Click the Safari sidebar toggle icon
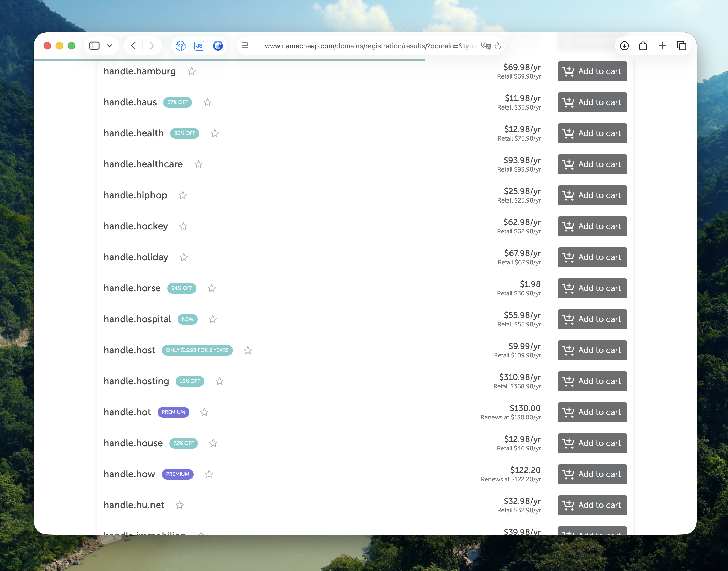Screen dimensions: 728x571 (x=94, y=46)
